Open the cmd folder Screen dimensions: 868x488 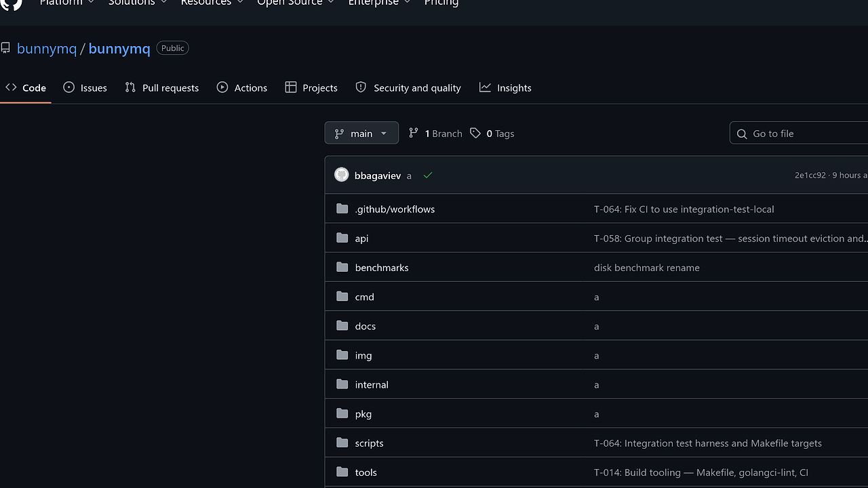364,296
